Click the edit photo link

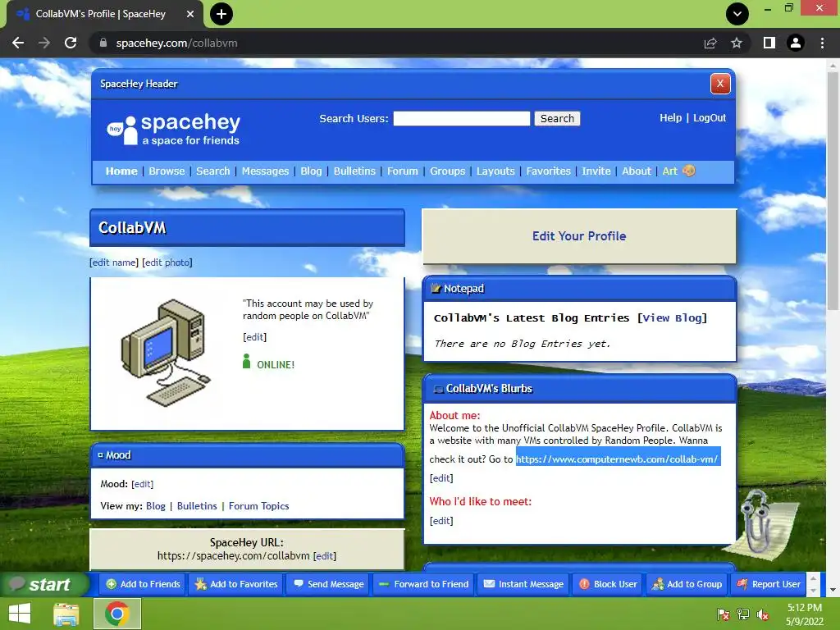coord(167,262)
